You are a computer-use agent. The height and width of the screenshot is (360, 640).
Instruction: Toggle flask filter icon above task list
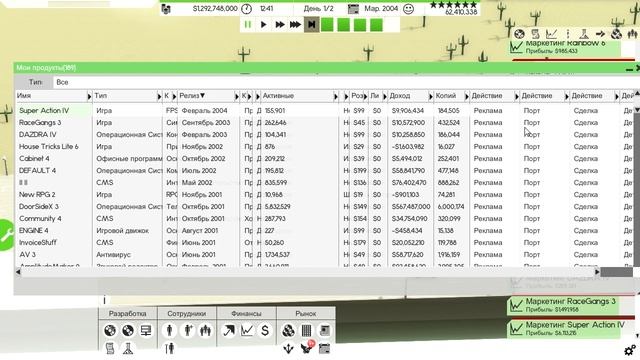click(x=584, y=34)
